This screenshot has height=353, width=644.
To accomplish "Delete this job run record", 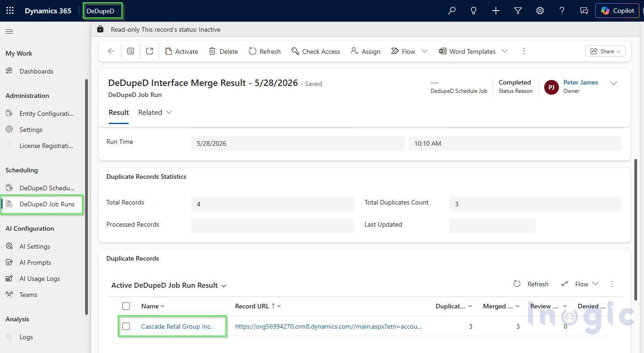I will tap(223, 51).
